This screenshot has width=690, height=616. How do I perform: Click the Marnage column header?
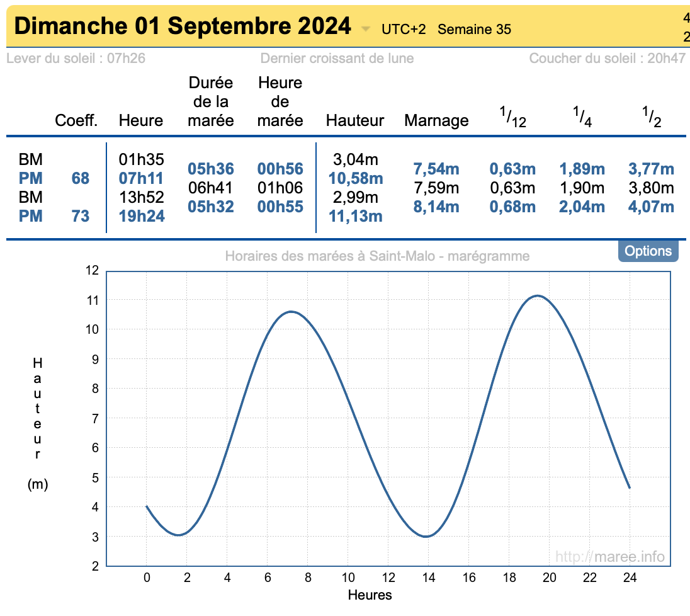[x=436, y=120]
